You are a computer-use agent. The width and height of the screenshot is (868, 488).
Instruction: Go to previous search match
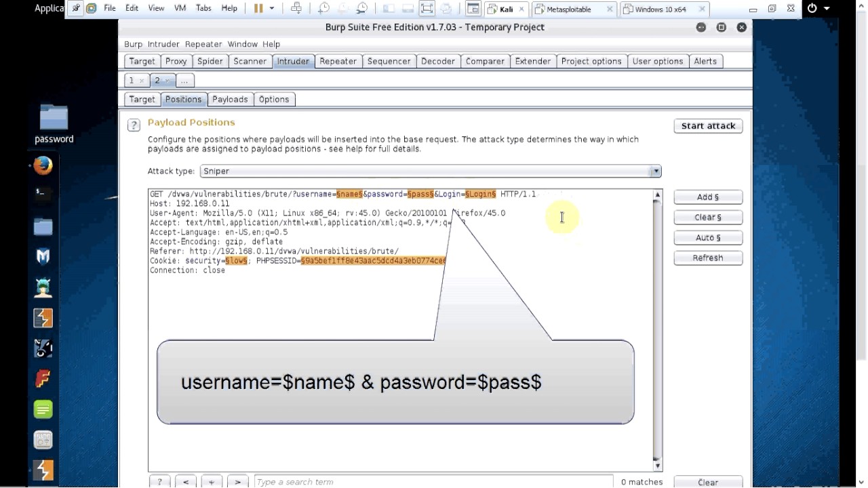pyautogui.click(x=186, y=482)
